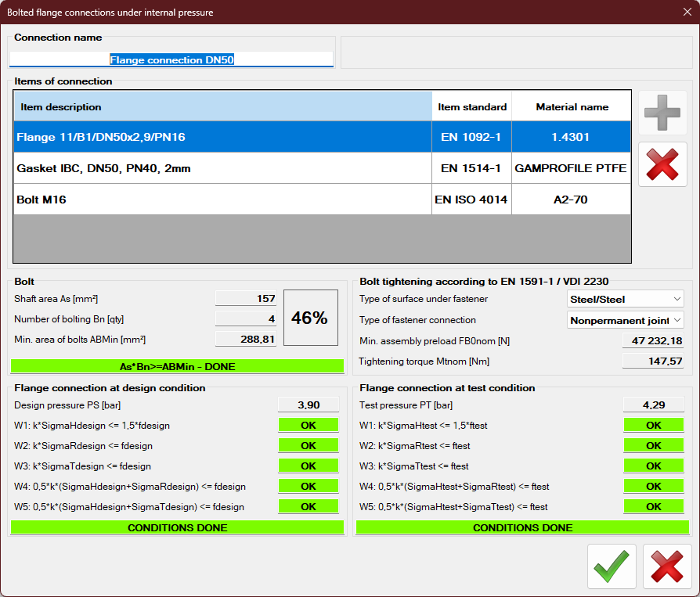Click the number of bolting Bn value
This screenshot has width=700, height=597.
pyautogui.click(x=246, y=318)
